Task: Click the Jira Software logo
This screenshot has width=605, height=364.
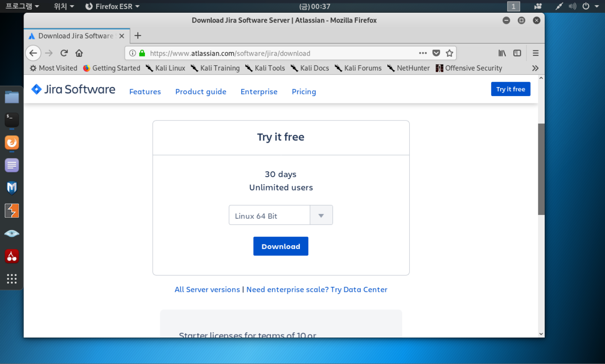Action: coord(73,89)
